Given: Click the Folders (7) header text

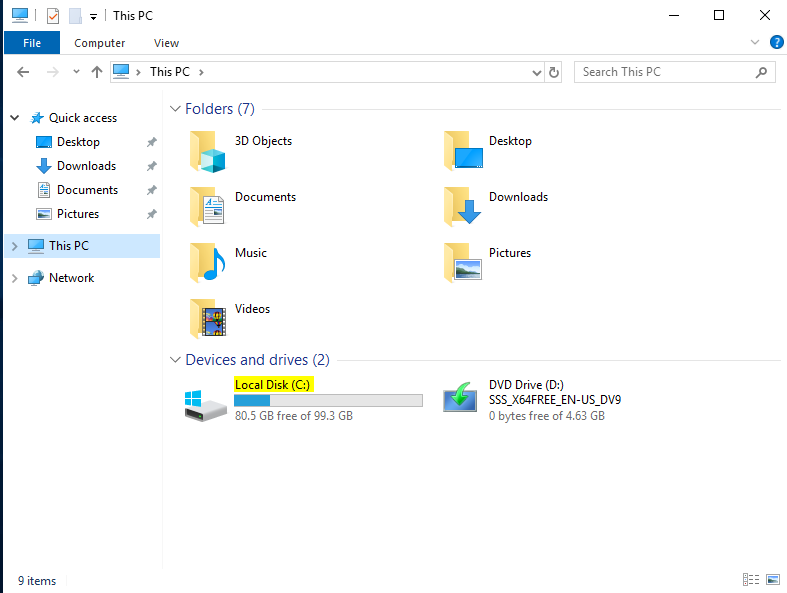Looking at the screenshot, I should [x=220, y=108].
